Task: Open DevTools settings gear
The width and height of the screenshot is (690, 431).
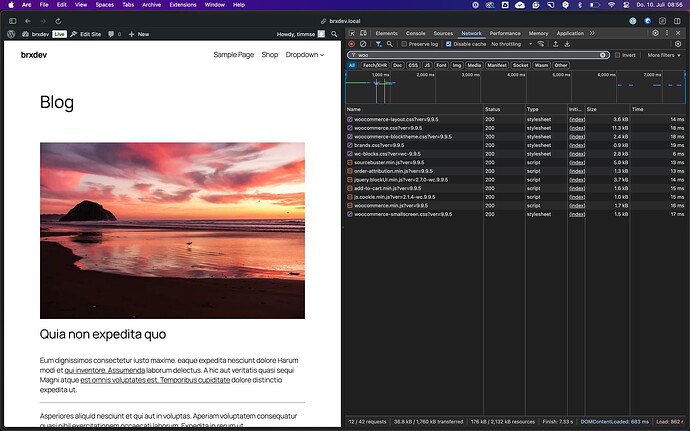Action: (x=655, y=33)
